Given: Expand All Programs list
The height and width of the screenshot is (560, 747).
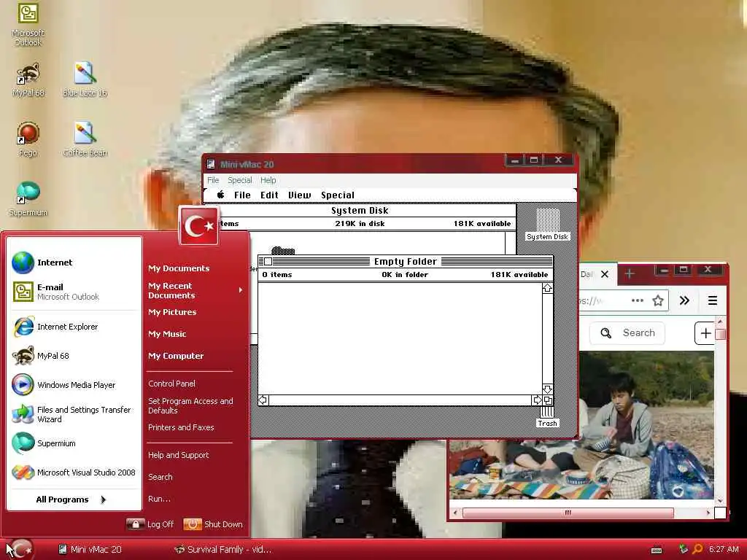Looking at the screenshot, I should pos(72,499).
